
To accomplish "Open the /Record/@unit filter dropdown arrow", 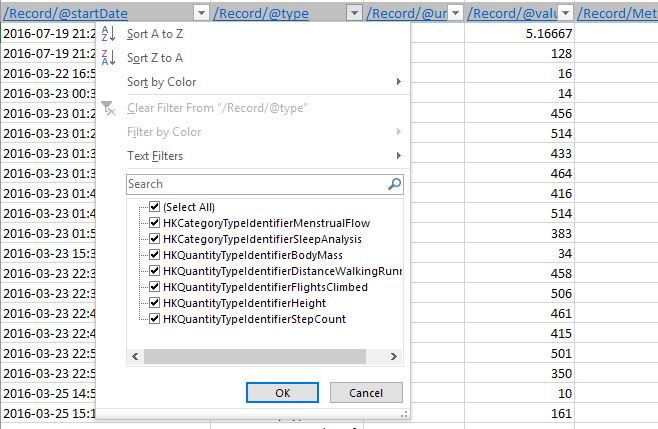I will 455,13.
